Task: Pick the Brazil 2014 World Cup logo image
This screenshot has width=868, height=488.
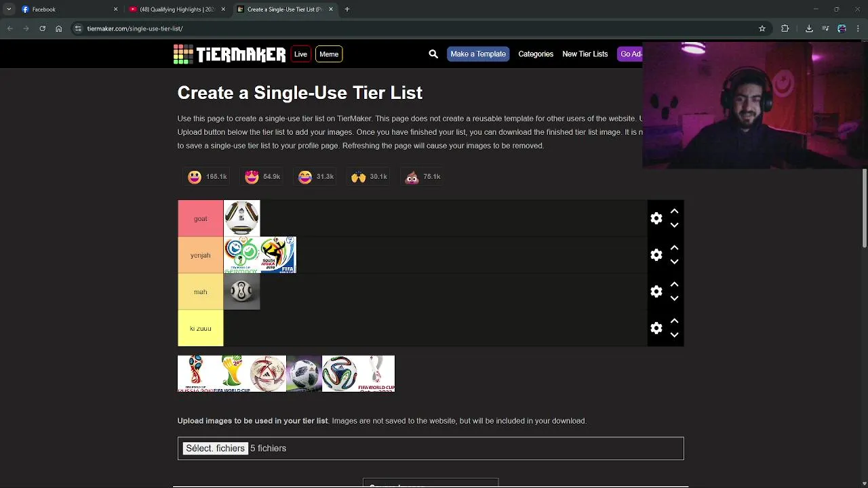Action: click(x=232, y=373)
